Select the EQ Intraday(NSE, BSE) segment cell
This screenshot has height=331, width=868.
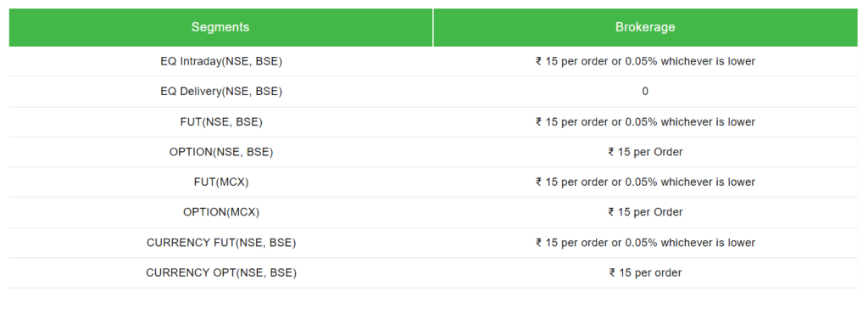coord(221,62)
